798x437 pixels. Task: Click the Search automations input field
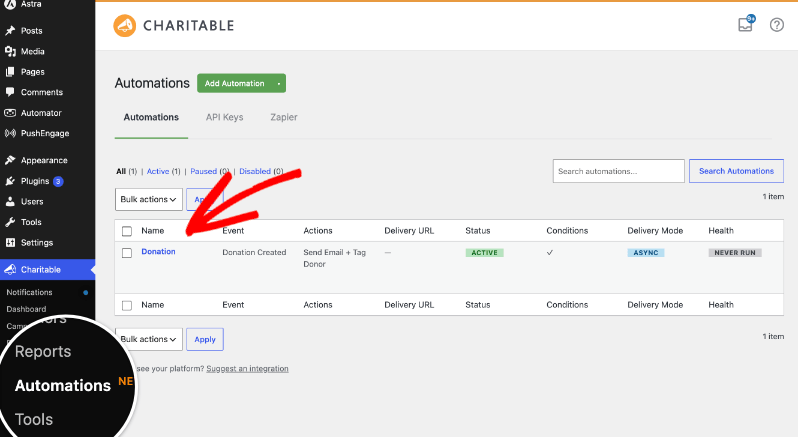[x=618, y=171]
